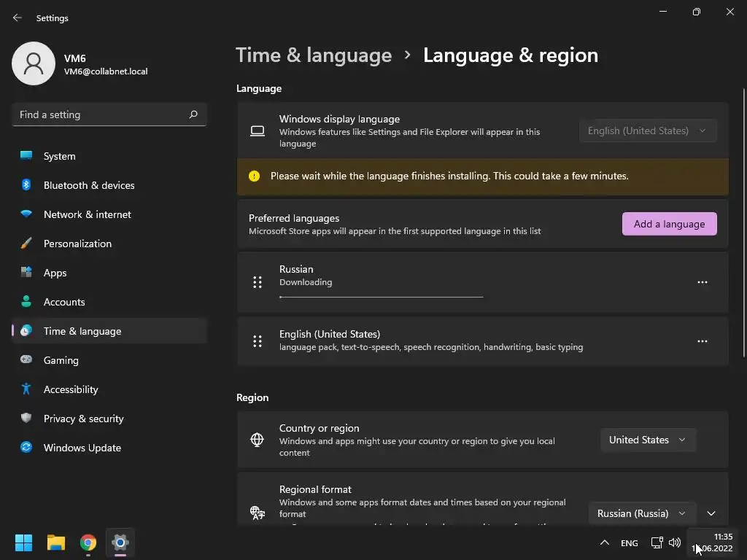
Task: Open more options for Russian
Action: [x=703, y=282]
